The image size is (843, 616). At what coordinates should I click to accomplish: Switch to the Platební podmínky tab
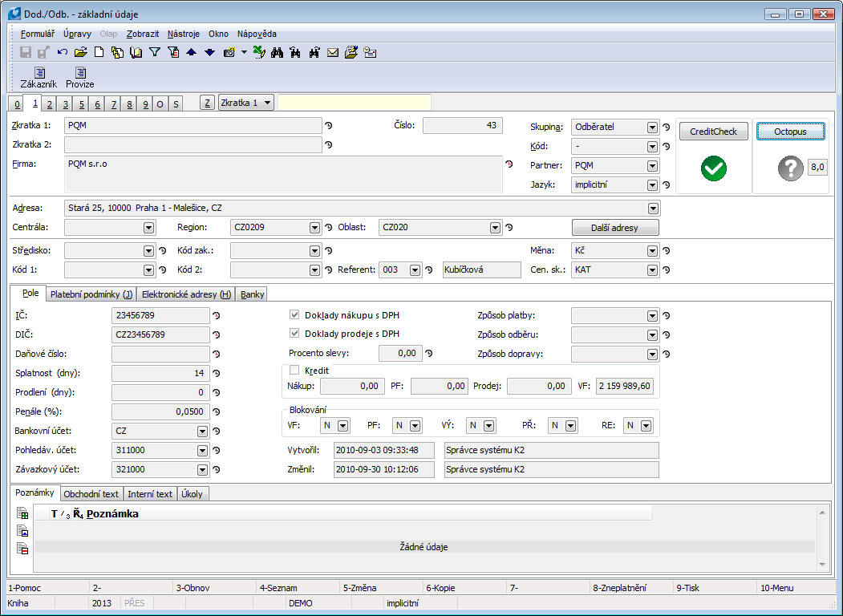tap(91, 294)
